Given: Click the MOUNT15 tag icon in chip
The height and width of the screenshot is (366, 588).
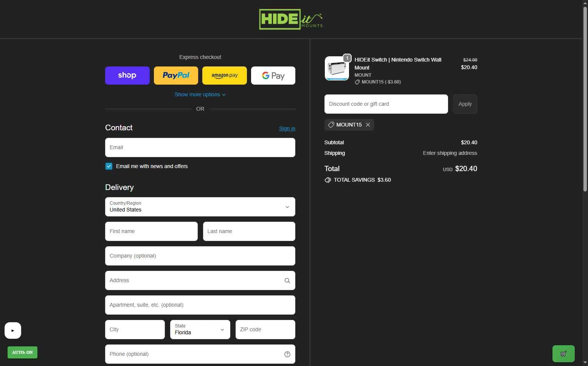Looking at the screenshot, I should 331,125.
